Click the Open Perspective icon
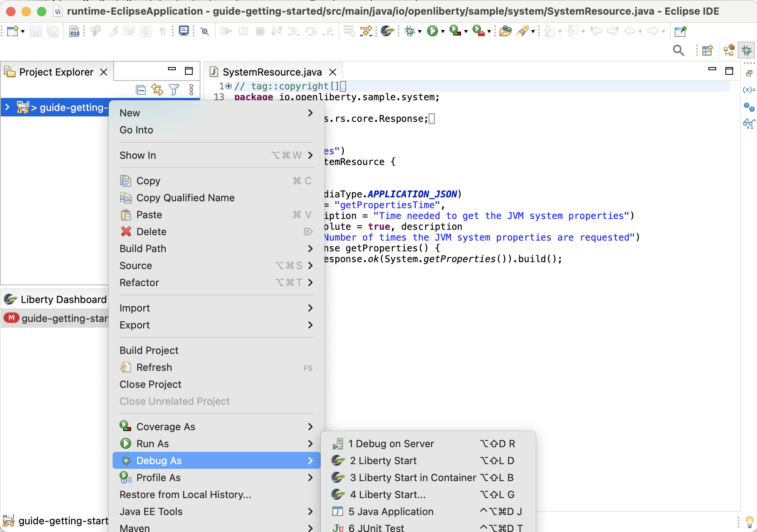This screenshot has height=532, width=757. pyautogui.click(x=708, y=51)
